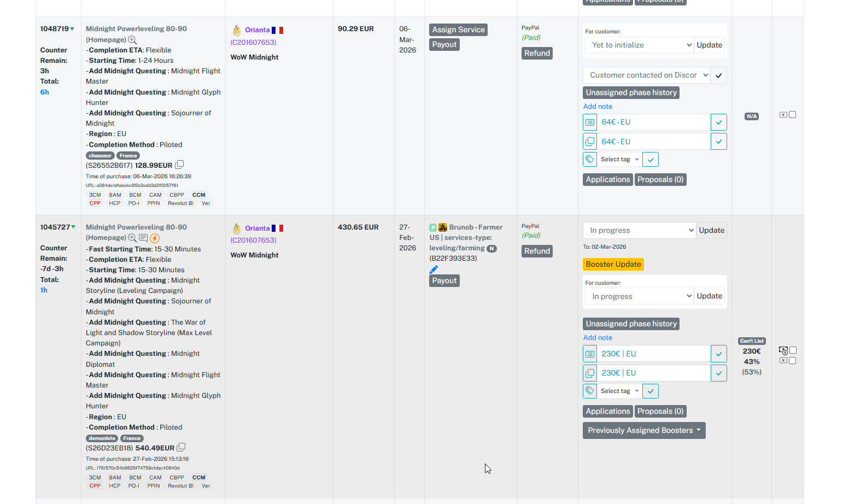
Task: Click Payout button for order 1048719
Action: (x=444, y=45)
